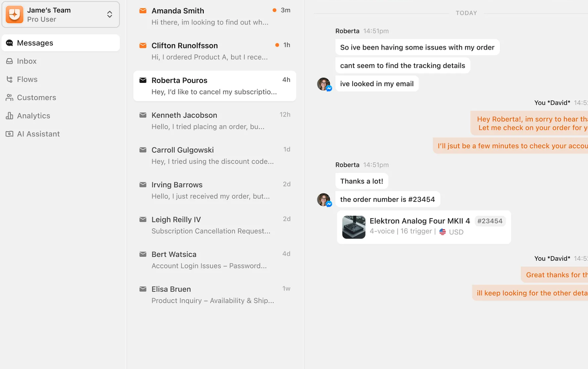This screenshot has width=588, height=369.
Task: Click the envelope icon beside Bert Watsica
Action: 143,254
